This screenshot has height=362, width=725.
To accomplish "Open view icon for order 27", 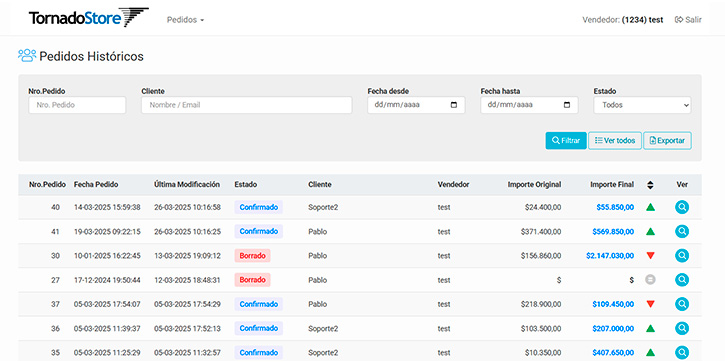I will point(682,280).
